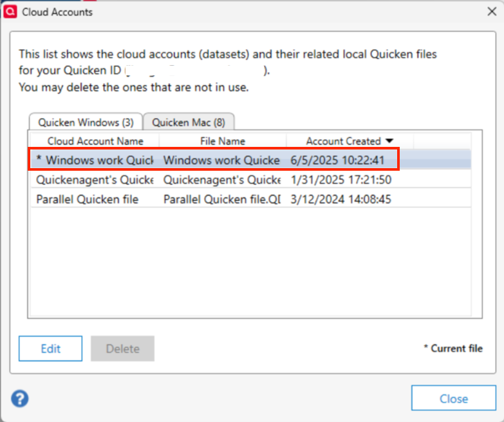The width and height of the screenshot is (504, 422).
Task: Click the Edit button
Action: 50,349
